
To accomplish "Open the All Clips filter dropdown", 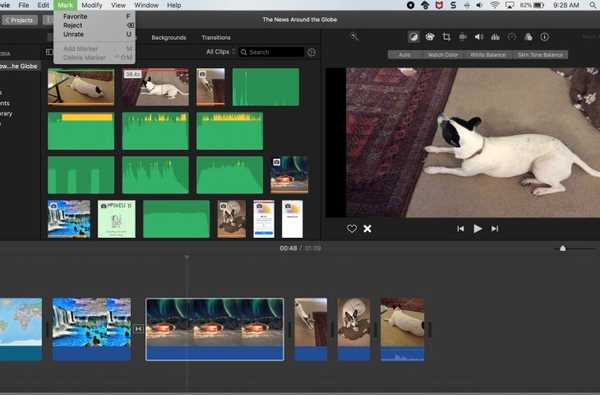I will pos(220,52).
